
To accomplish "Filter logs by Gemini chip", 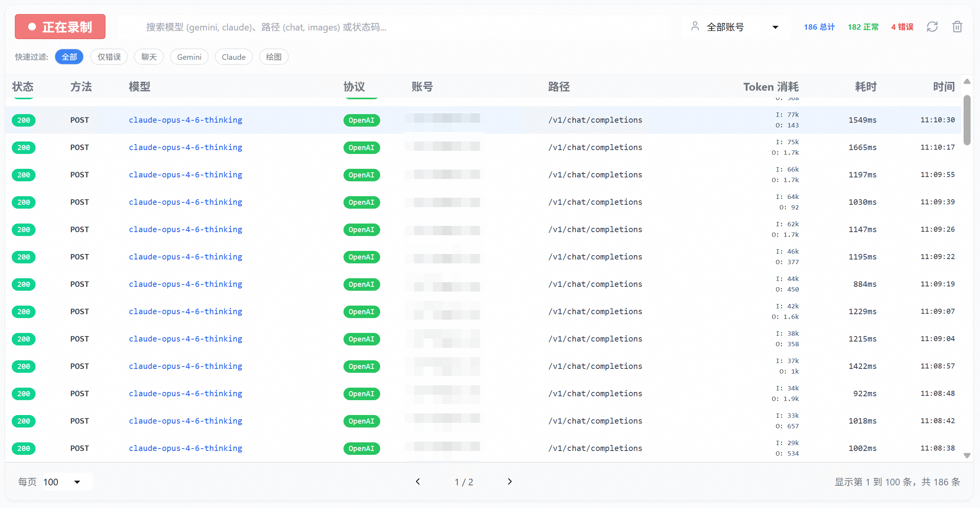I will pos(189,57).
